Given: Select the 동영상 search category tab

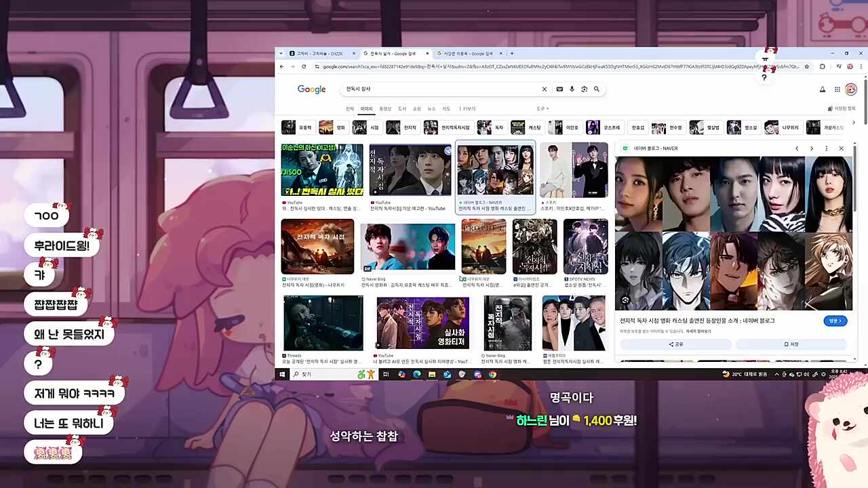Looking at the screenshot, I should pyautogui.click(x=385, y=108).
